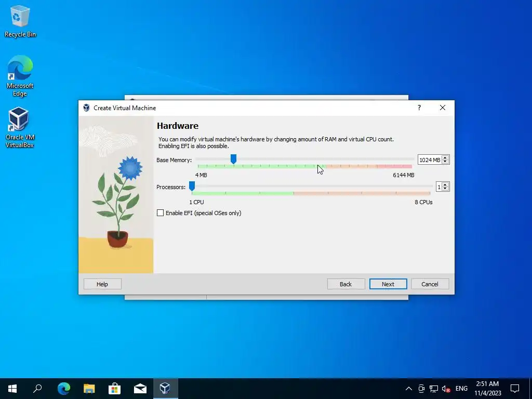Open the Windows Start menu
The image size is (532, 399).
pos(12,389)
